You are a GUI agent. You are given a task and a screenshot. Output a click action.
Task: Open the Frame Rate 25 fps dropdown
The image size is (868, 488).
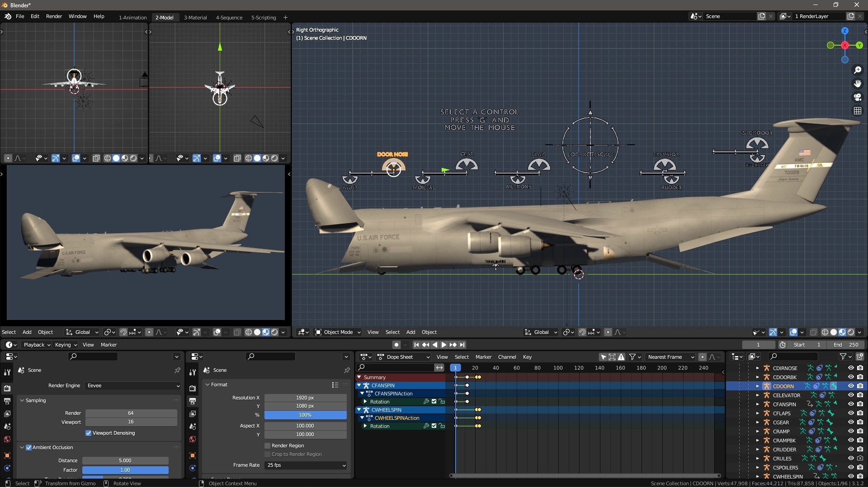tap(306, 465)
